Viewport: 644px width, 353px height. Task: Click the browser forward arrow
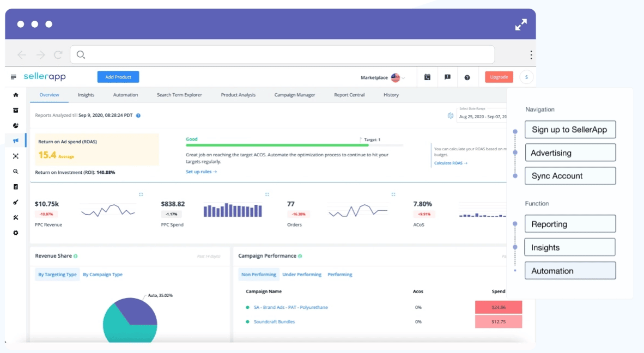(x=40, y=54)
